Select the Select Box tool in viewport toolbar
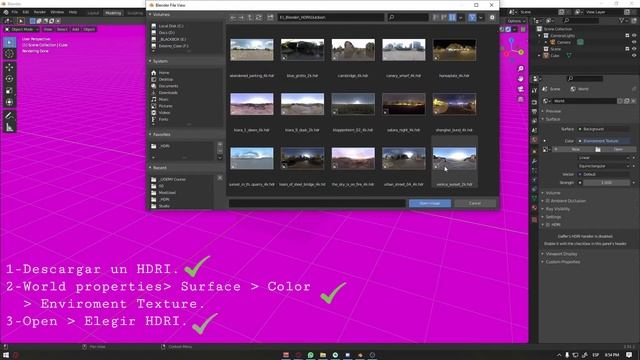 pyautogui.click(x=9, y=42)
